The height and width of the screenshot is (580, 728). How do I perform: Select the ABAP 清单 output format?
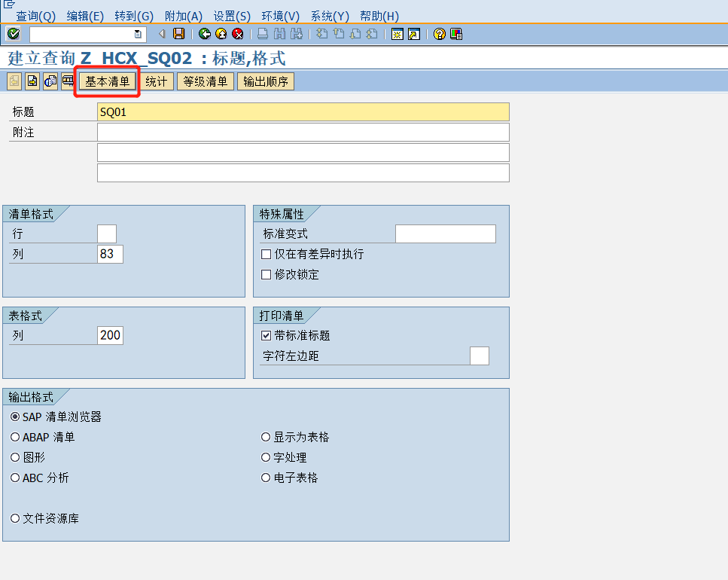point(14,435)
